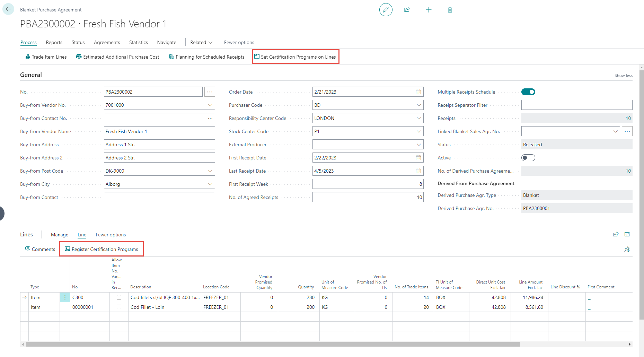The width and height of the screenshot is (644, 357).
Task: Delete agreement using trash icon
Action: click(450, 10)
